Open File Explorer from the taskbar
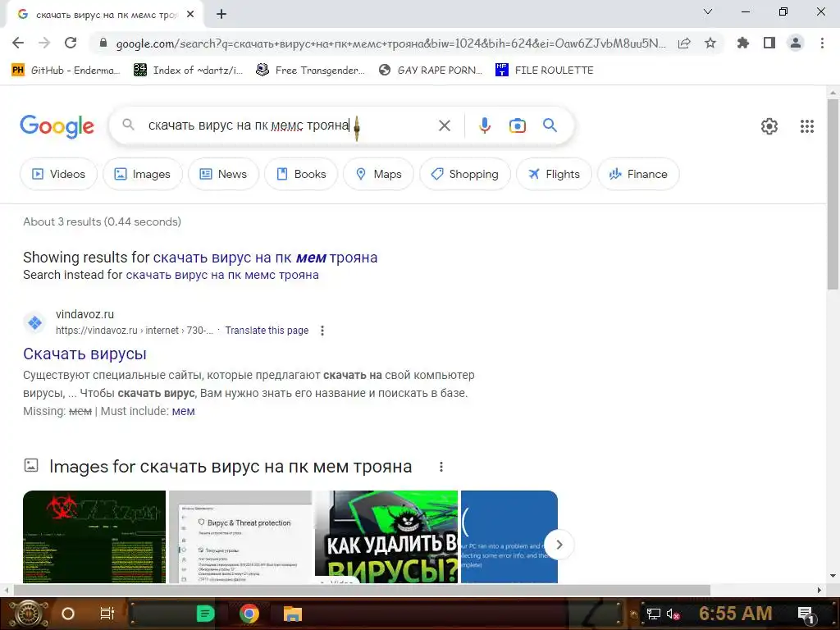 pyautogui.click(x=293, y=614)
